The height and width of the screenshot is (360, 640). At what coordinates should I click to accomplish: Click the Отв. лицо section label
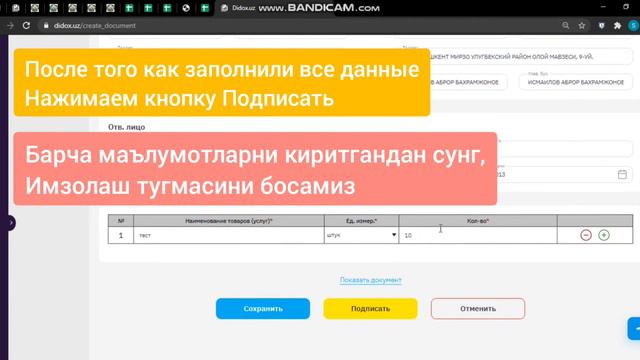(127, 127)
